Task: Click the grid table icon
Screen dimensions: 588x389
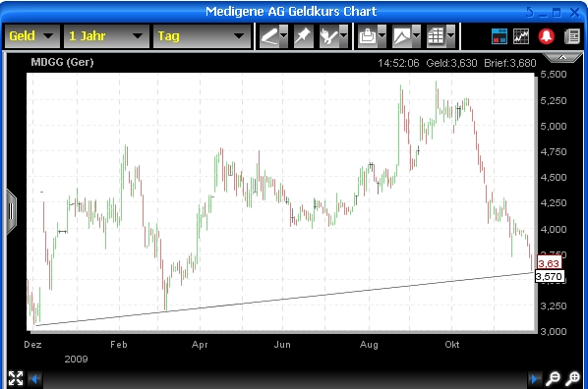Action: [437, 36]
